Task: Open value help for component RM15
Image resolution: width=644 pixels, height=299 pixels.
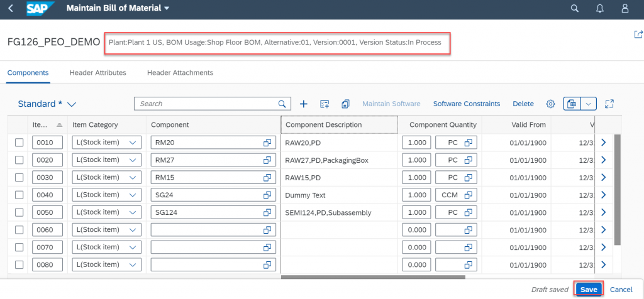Action: pyautogui.click(x=267, y=178)
